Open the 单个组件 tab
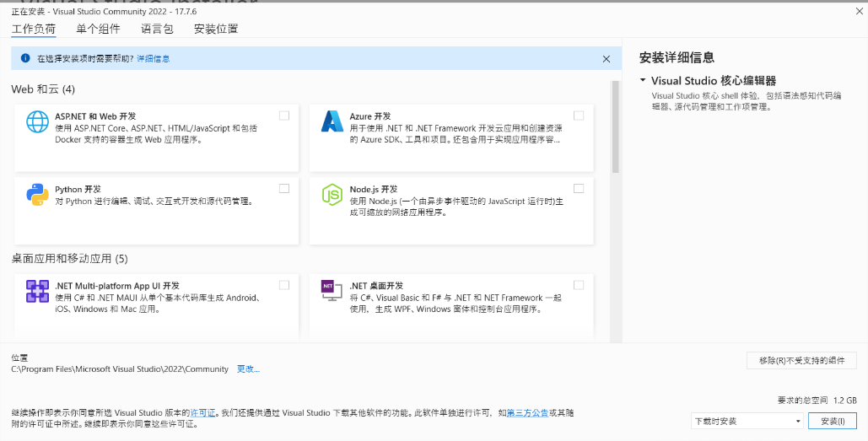Viewport: 868px width, 441px height. tap(98, 29)
